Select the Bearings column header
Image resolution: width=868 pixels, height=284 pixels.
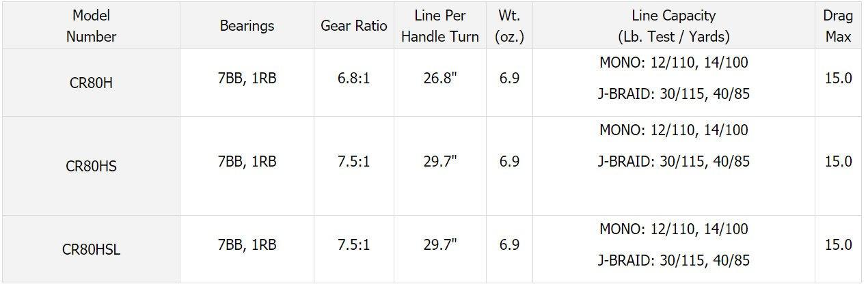tap(247, 25)
